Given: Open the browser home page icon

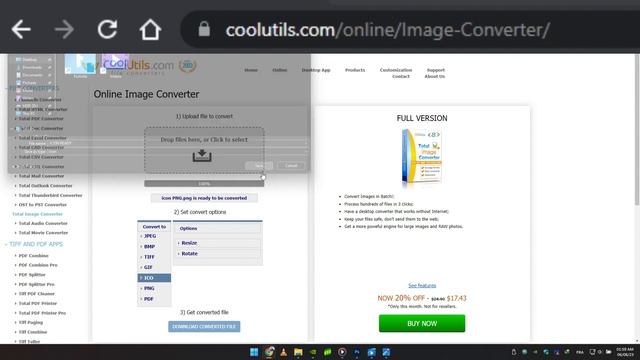Looking at the screenshot, I should [x=150, y=29].
